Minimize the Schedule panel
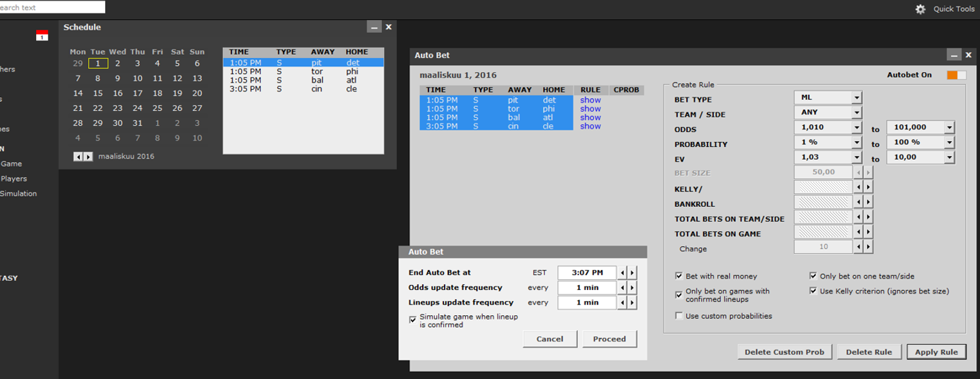The width and height of the screenshot is (980, 379). [x=374, y=27]
